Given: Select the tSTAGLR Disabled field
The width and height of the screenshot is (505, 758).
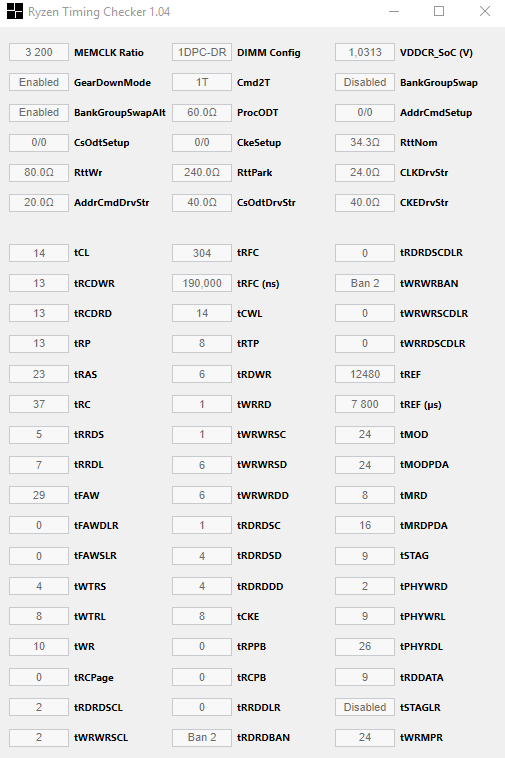Looking at the screenshot, I should 365,707.
